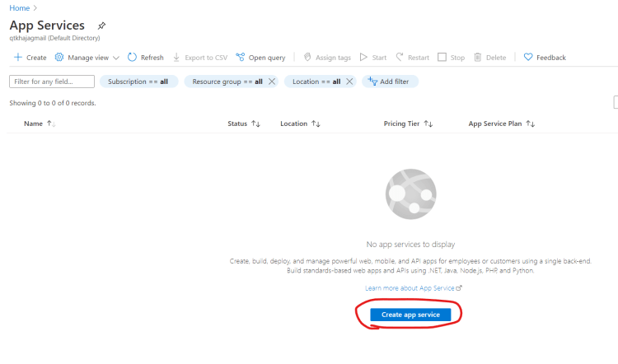Sort by the Name column
The width and height of the screenshot is (618, 364).
point(40,124)
